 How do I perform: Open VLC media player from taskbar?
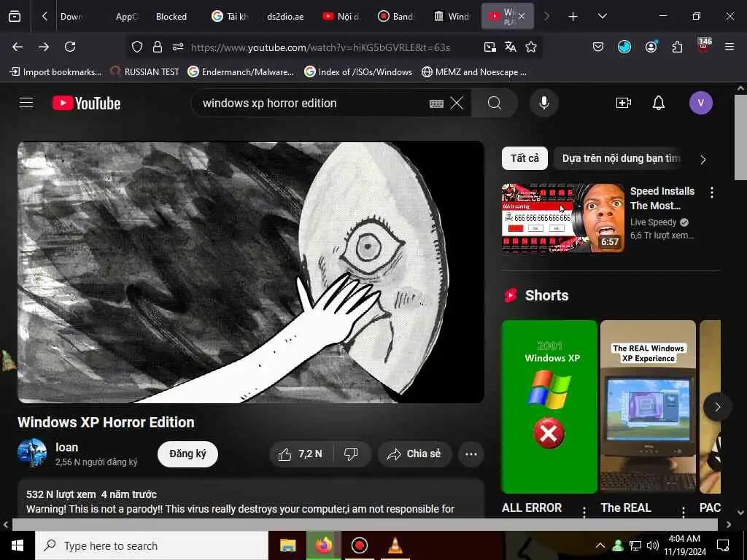pos(395,545)
